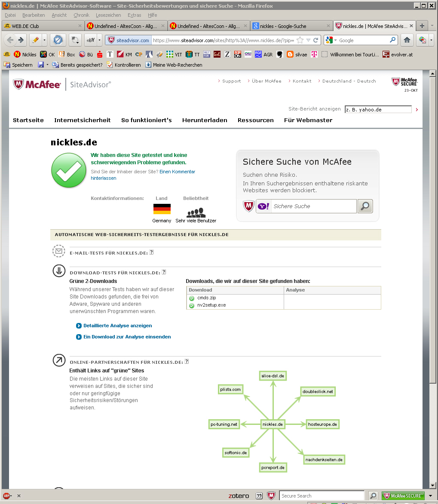Open the URL history dropdown arrow
The height and width of the screenshot is (504, 438).
308,40
